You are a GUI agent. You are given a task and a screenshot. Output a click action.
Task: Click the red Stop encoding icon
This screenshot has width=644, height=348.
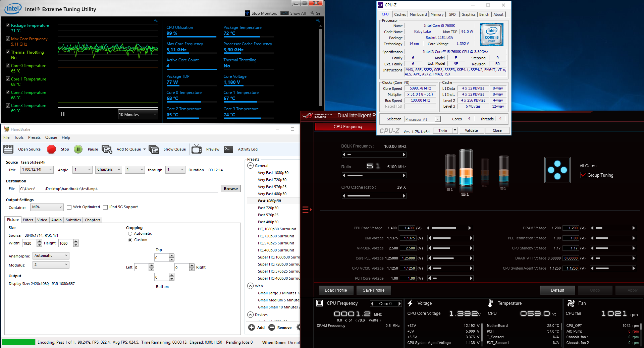point(51,149)
